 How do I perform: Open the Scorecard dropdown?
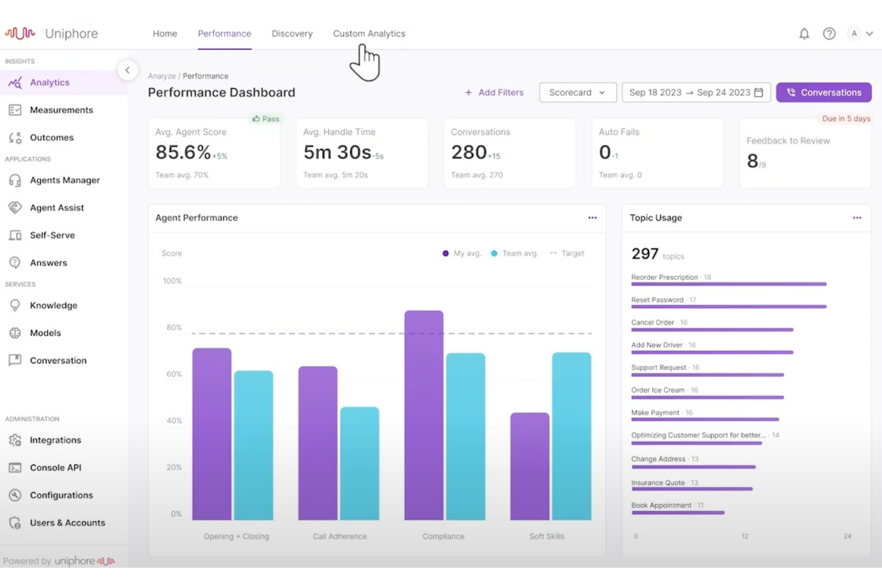(x=577, y=92)
